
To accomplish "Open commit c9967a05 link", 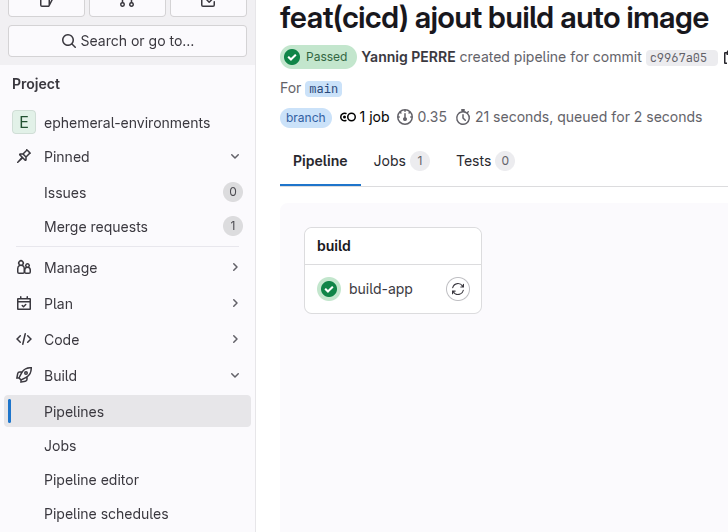I will [678, 58].
